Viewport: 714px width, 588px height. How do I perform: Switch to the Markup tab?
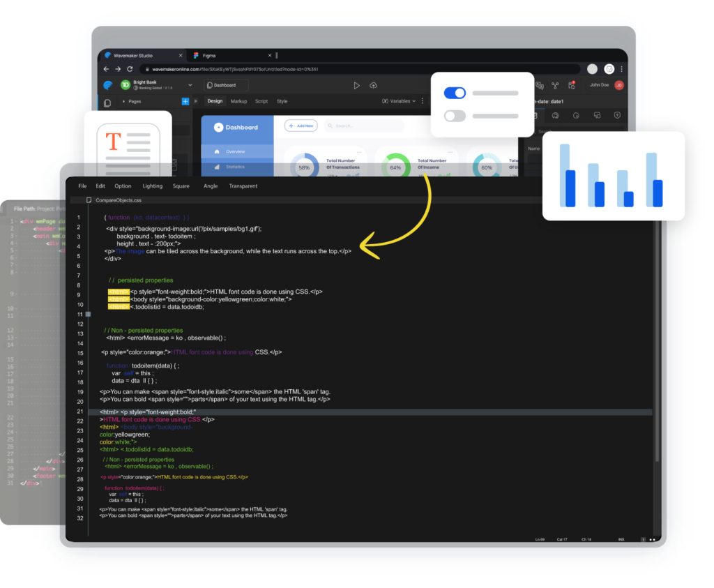click(x=238, y=101)
